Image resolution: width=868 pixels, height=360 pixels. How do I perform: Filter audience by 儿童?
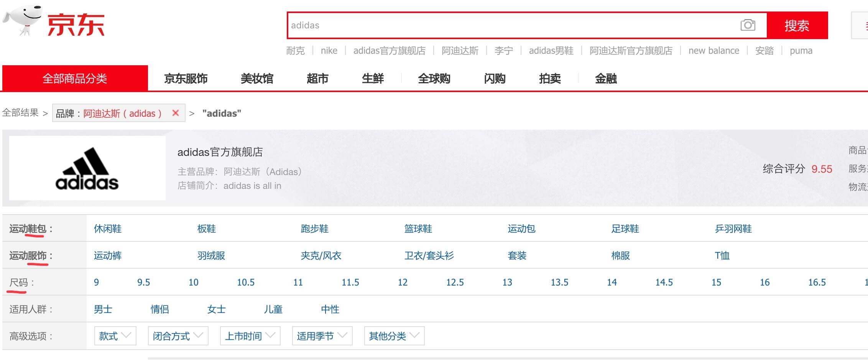click(x=273, y=309)
